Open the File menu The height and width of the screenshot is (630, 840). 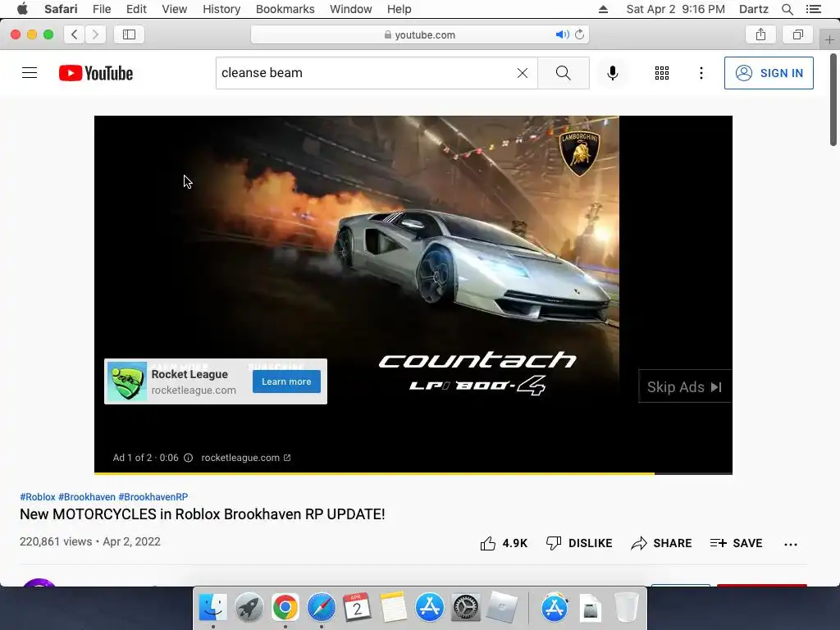pos(101,9)
